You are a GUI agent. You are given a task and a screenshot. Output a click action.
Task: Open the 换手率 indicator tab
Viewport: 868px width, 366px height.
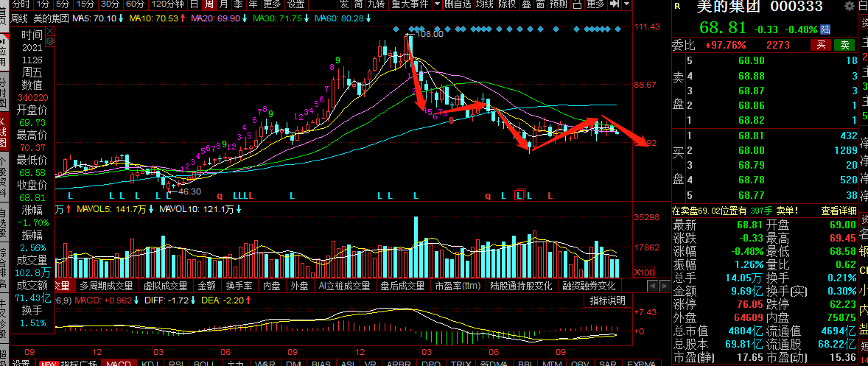click(x=239, y=286)
